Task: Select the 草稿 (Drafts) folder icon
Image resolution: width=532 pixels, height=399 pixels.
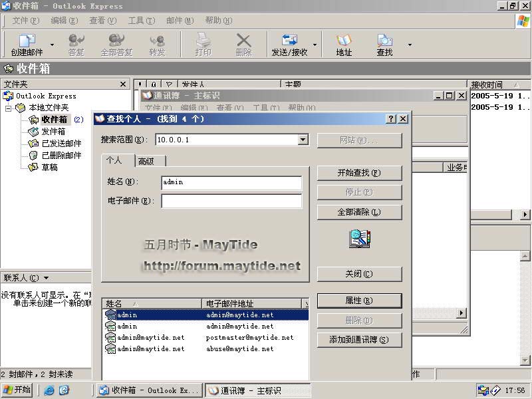Action: click(x=33, y=168)
